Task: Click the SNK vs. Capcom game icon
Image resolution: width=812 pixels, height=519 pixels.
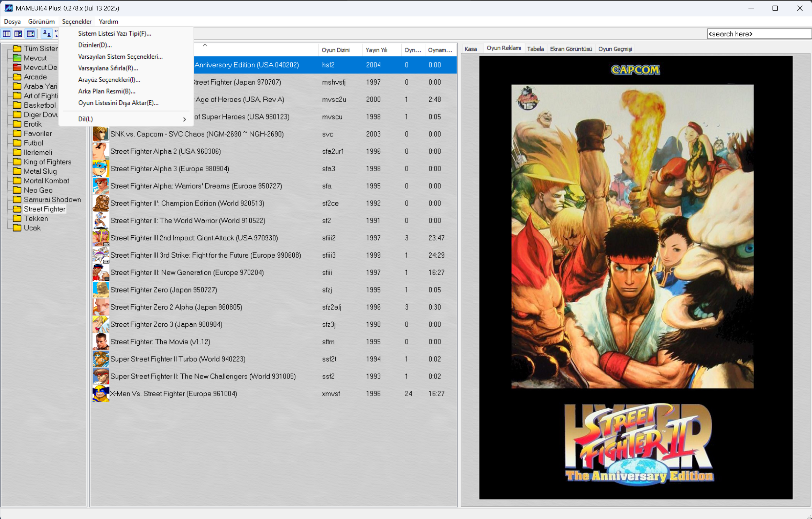Action: [x=101, y=134]
